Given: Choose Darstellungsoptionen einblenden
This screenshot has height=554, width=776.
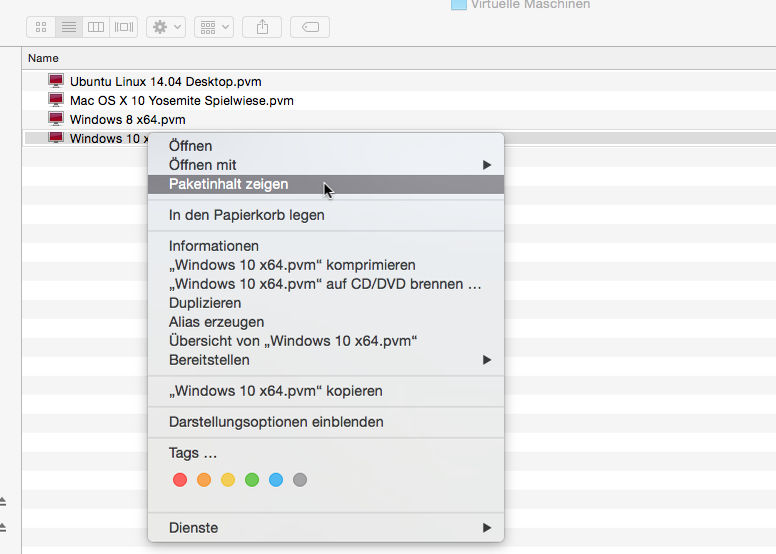Looking at the screenshot, I should (x=326, y=422).
